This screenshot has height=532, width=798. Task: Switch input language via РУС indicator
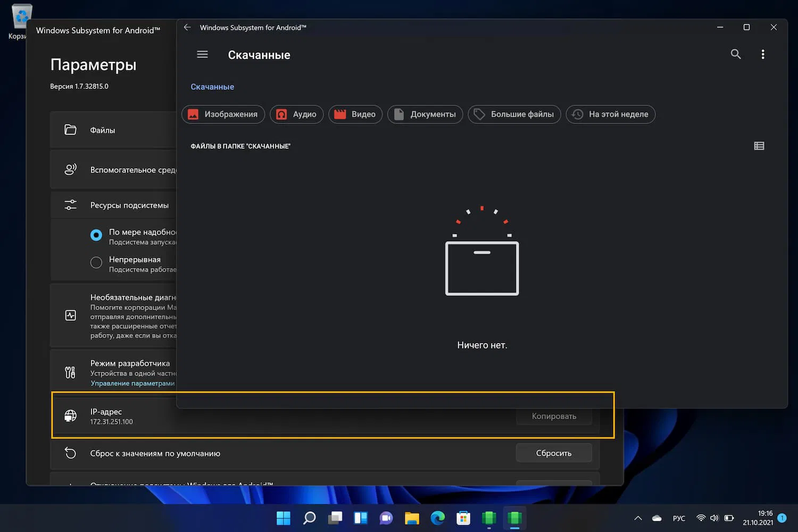coord(679,518)
